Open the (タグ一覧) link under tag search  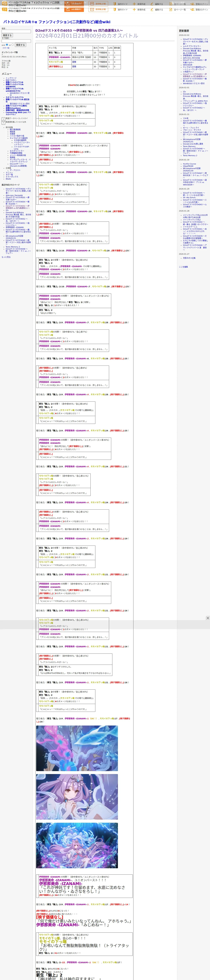click(6, 48)
